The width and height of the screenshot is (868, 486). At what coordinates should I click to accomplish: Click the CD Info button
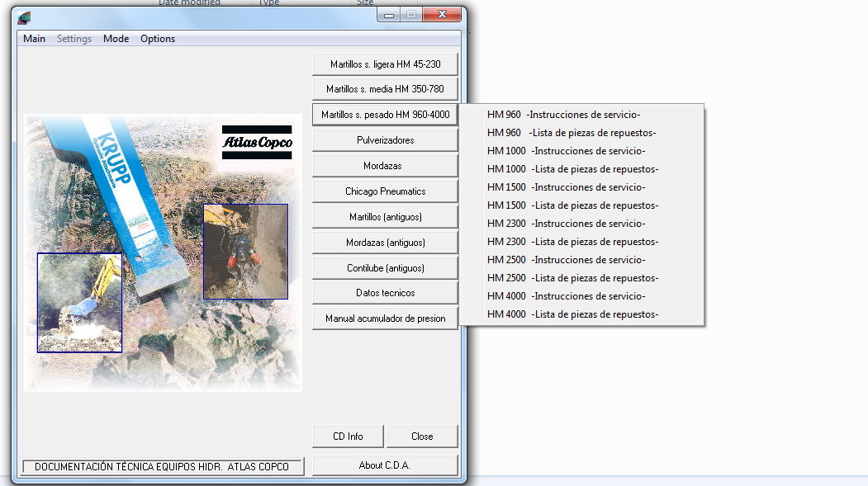pos(349,436)
